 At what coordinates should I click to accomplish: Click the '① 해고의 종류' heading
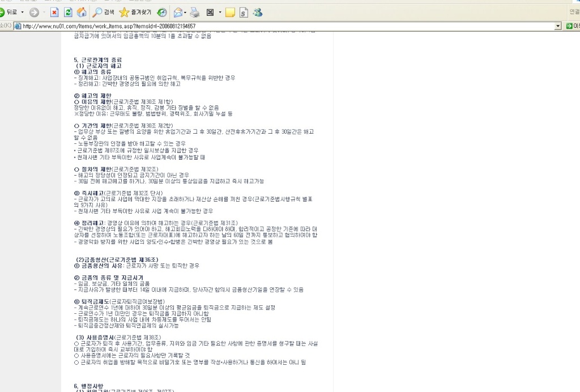tap(92, 72)
